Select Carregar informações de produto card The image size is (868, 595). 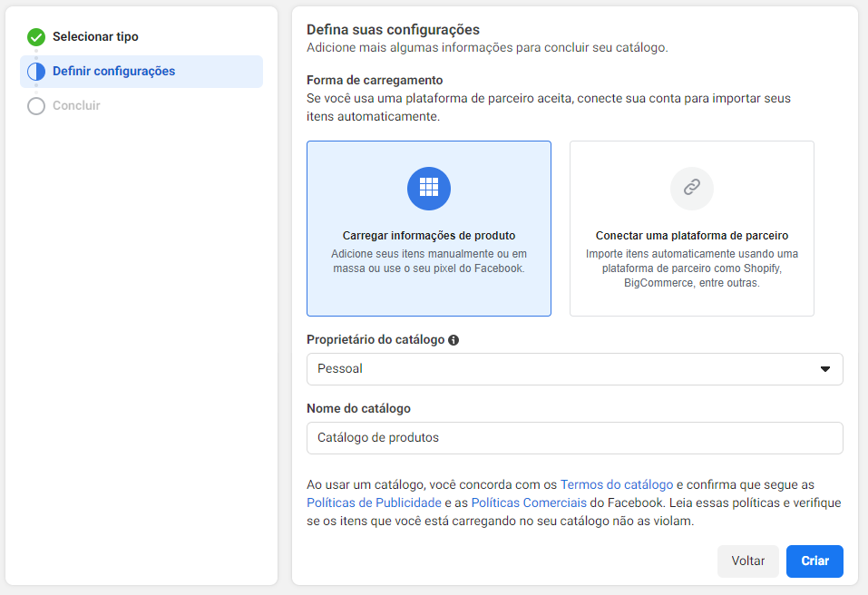pyautogui.click(x=428, y=228)
